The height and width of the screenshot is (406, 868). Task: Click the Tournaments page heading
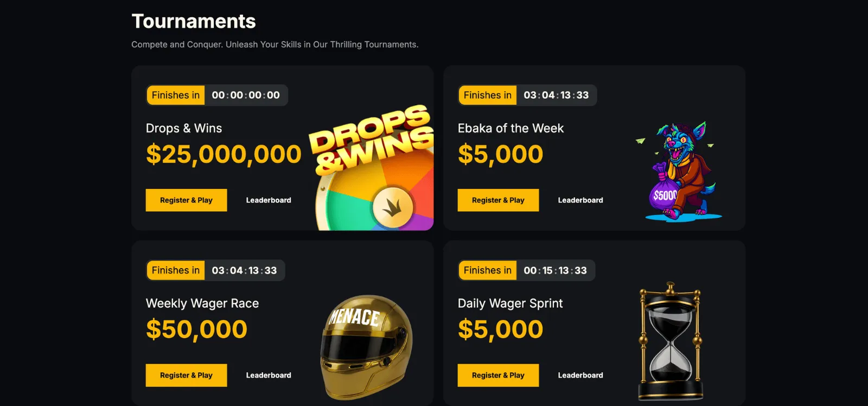tap(194, 22)
